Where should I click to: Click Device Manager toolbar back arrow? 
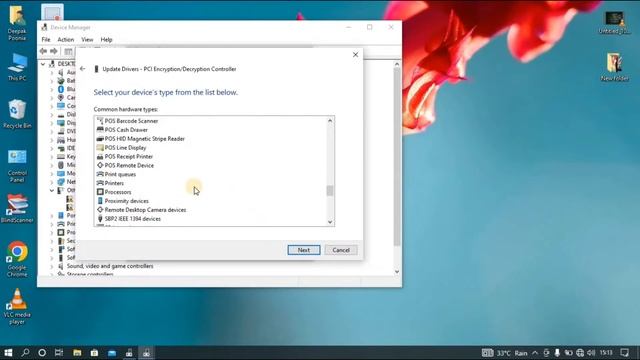point(43,51)
